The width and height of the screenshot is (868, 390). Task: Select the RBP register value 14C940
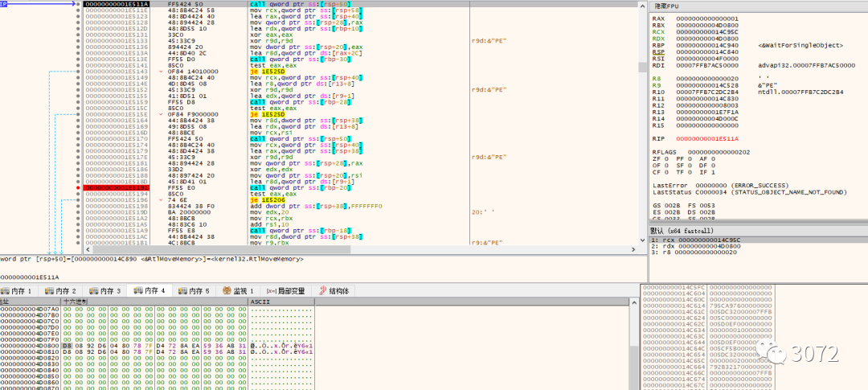coord(706,45)
